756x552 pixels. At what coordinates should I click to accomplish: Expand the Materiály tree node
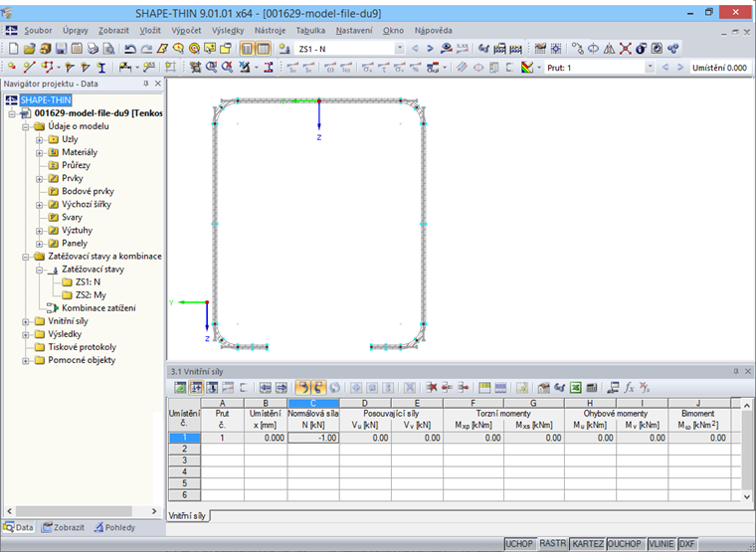tap(40, 153)
